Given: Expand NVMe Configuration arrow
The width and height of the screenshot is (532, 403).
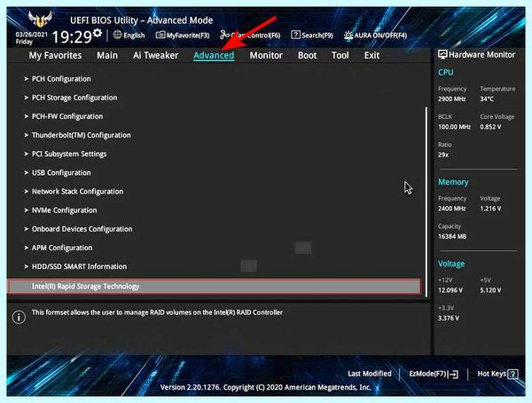Looking at the screenshot, I should coord(26,210).
